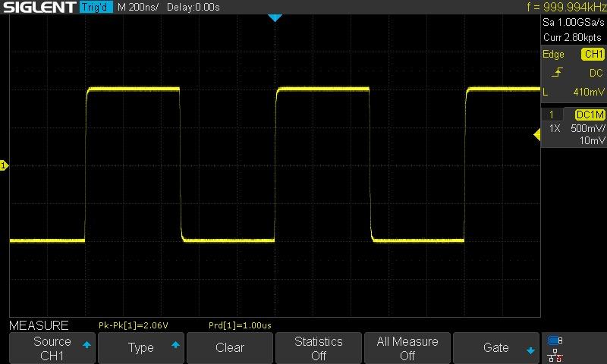Toggle All Measure Off softkey
The height and width of the screenshot is (364, 607).
tap(407, 348)
